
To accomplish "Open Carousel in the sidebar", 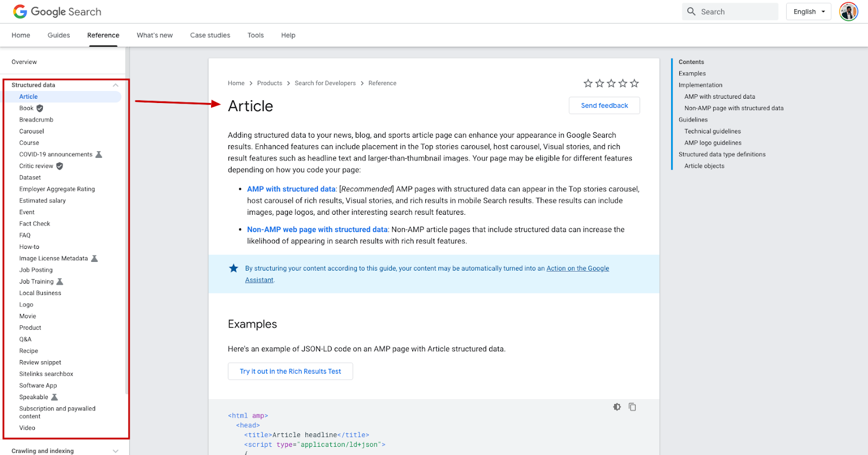I will pyautogui.click(x=31, y=132).
